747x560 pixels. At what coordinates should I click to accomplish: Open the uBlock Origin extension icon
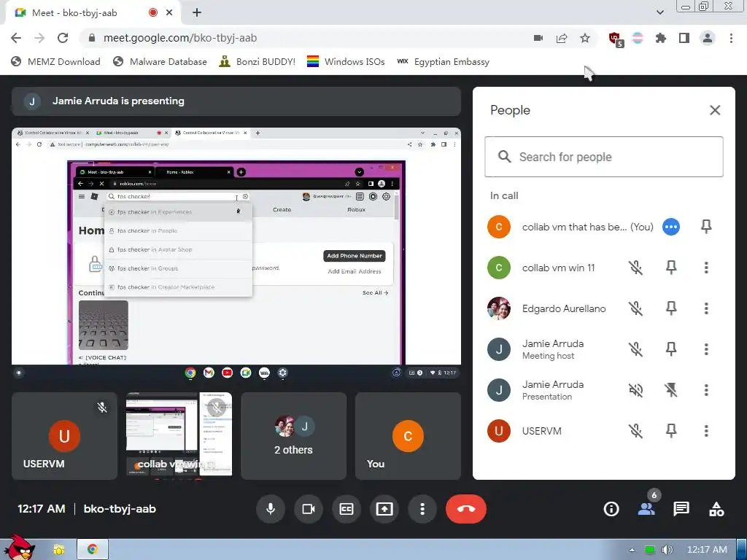[x=616, y=39]
